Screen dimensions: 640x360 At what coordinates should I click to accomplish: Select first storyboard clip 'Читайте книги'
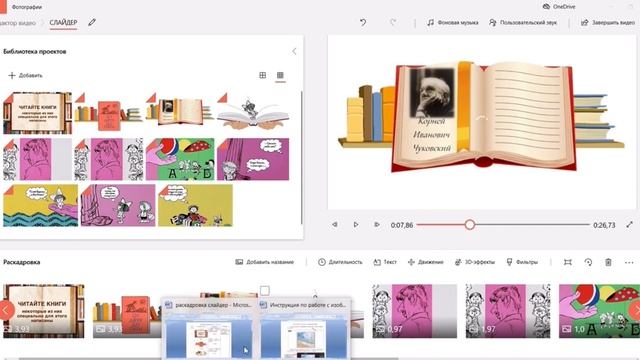pyautogui.click(x=44, y=311)
